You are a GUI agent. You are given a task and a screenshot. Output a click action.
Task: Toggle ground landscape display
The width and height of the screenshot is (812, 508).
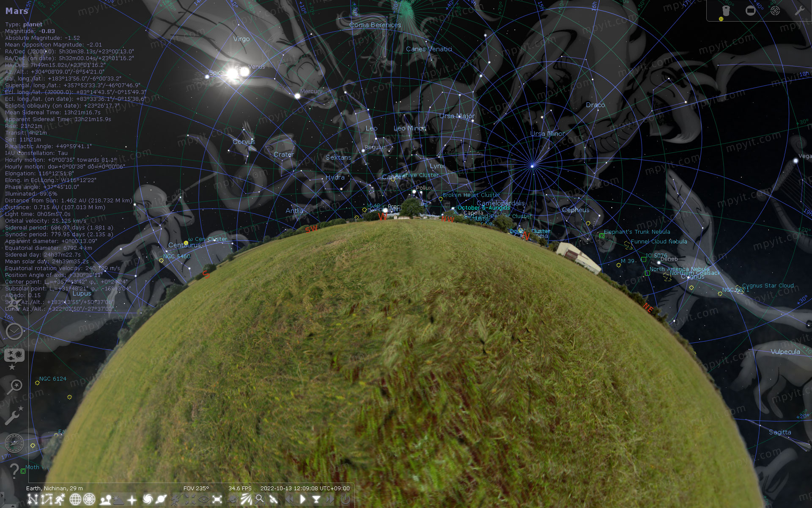click(105, 499)
